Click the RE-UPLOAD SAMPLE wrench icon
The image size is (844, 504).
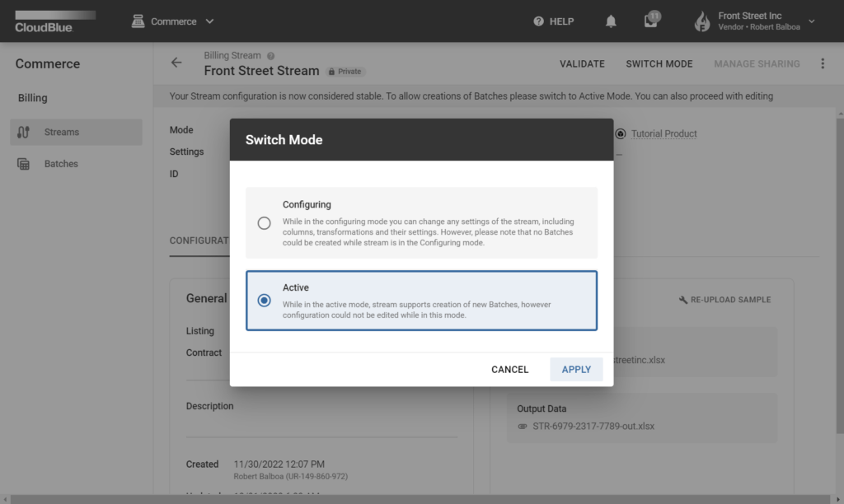[x=683, y=300]
